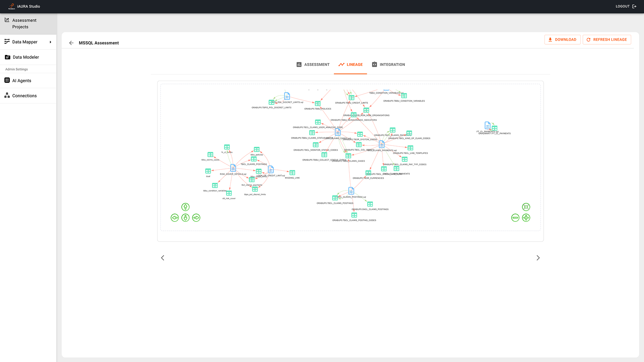Open the Integration tab
Viewport: 644px width, 362px height.
pos(388,65)
